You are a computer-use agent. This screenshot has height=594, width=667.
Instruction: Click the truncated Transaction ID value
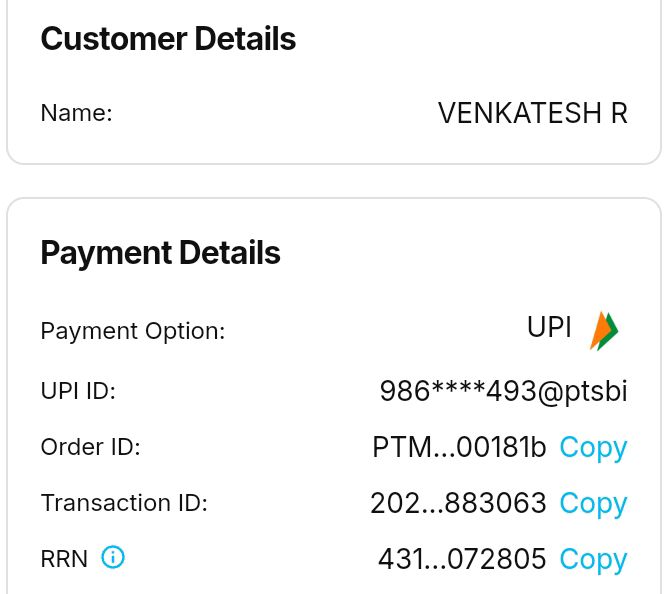point(458,503)
